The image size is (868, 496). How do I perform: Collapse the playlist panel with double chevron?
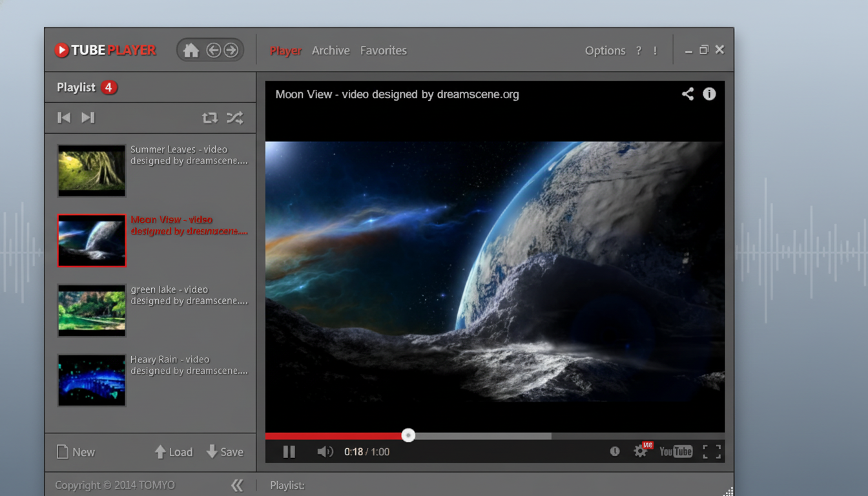click(x=237, y=485)
